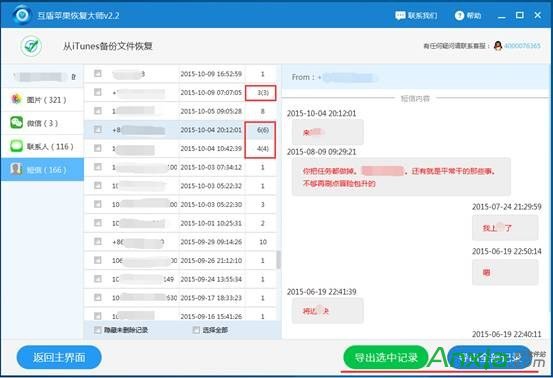Click the 返回主界面 button

[59, 357]
